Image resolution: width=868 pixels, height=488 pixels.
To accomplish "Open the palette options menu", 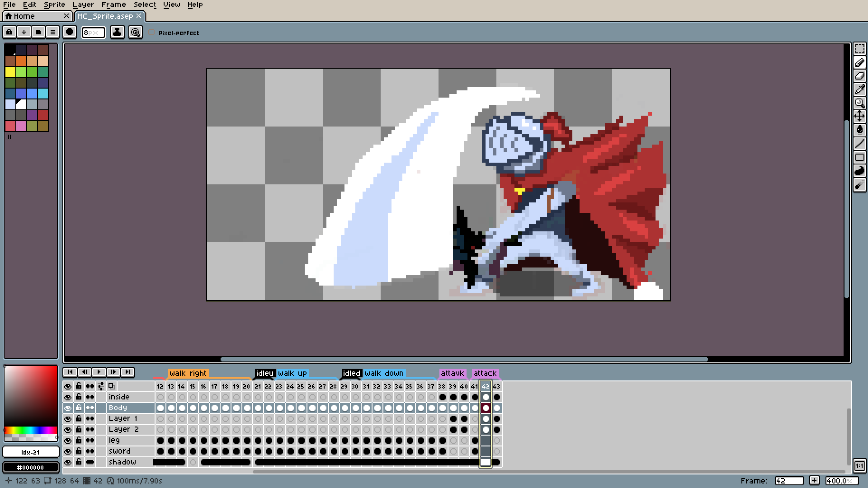I will pos(52,32).
